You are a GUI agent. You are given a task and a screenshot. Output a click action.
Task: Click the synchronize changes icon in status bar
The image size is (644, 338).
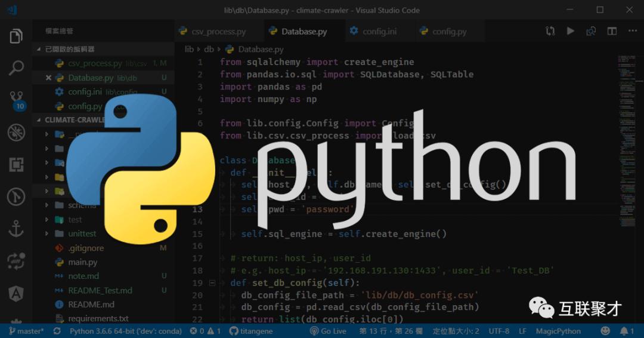point(57,331)
